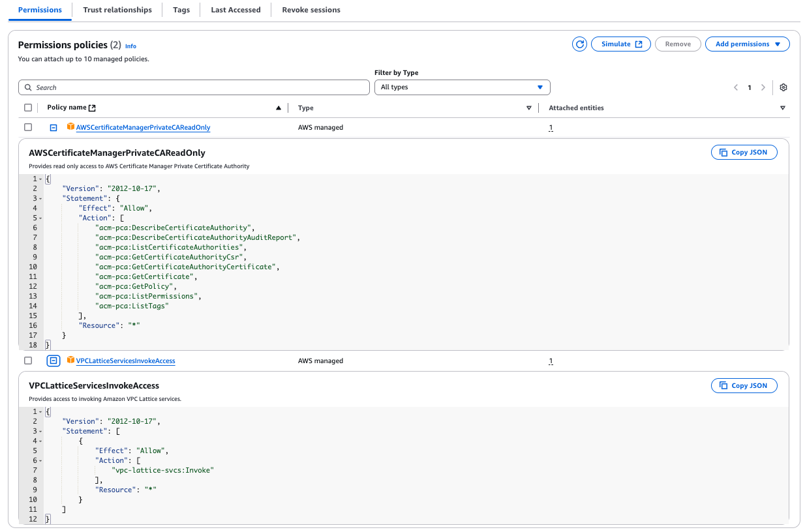Fold Statement line 3 in first policy JSON
Viewport: 805px width, 532px height.
pyautogui.click(x=40, y=198)
